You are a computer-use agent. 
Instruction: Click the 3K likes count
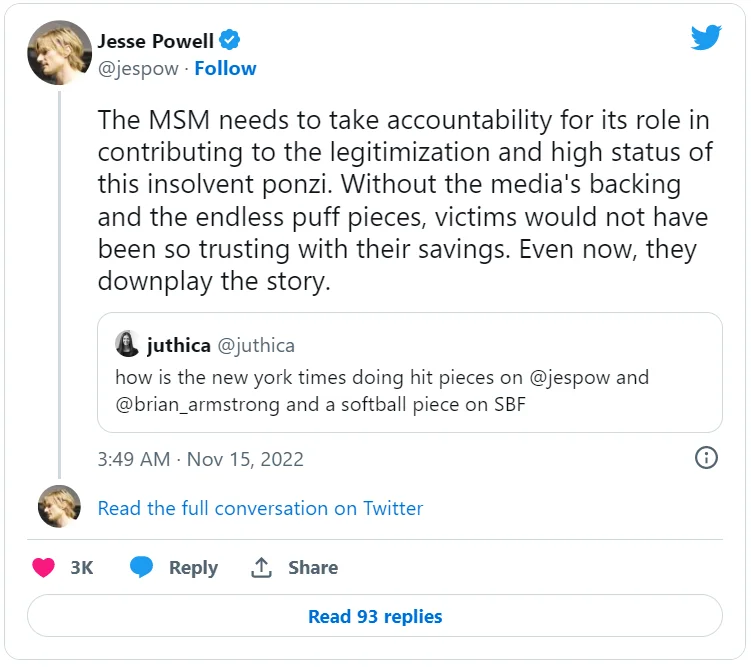pyautogui.click(x=82, y=568)
